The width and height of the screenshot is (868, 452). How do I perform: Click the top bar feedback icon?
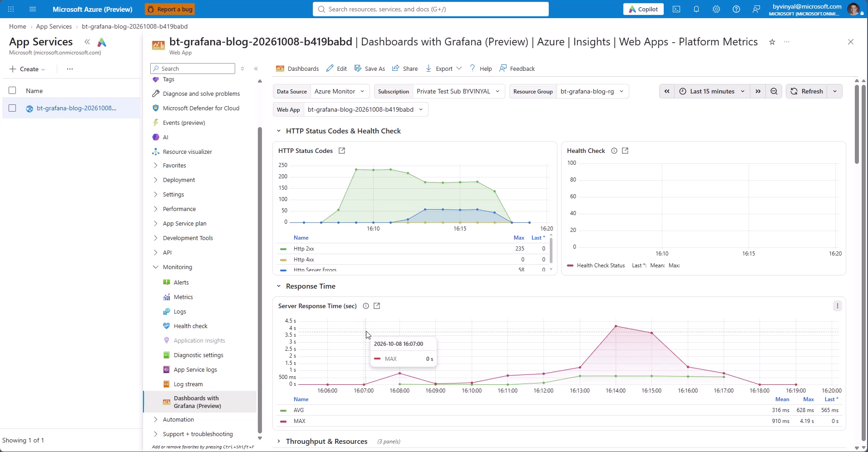756,9
